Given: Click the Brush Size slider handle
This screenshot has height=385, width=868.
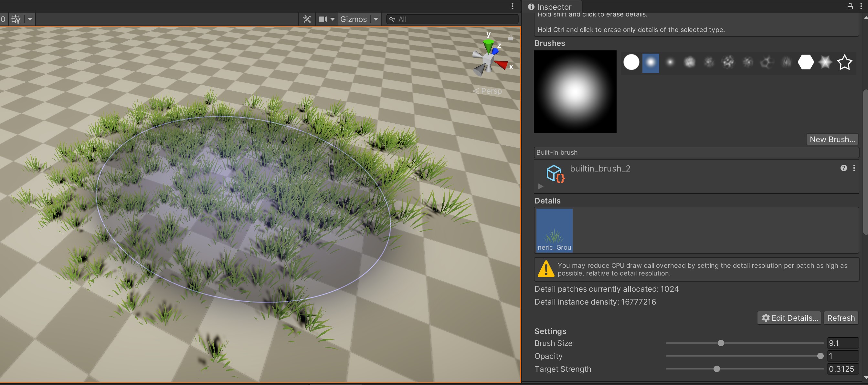Looking at the screenshot, I should click(x=721, y=343).
